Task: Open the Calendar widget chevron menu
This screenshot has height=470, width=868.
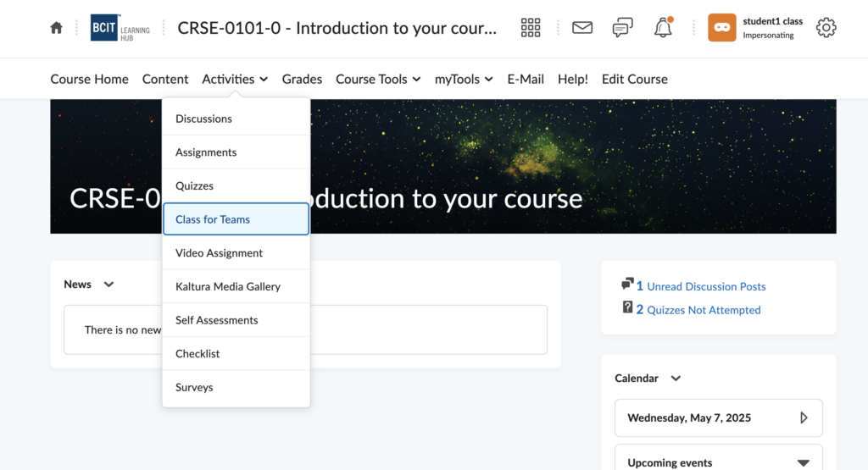Action: (x=676, y=379)
